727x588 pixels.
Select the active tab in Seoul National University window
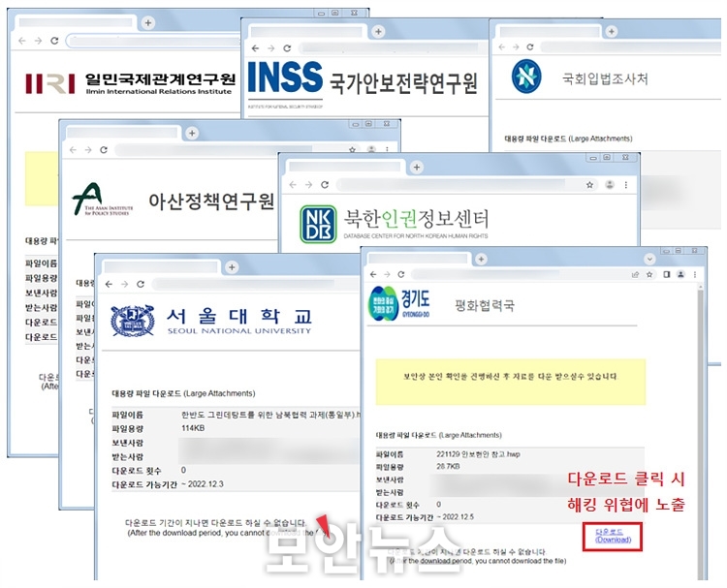click(x=160, y=267)
